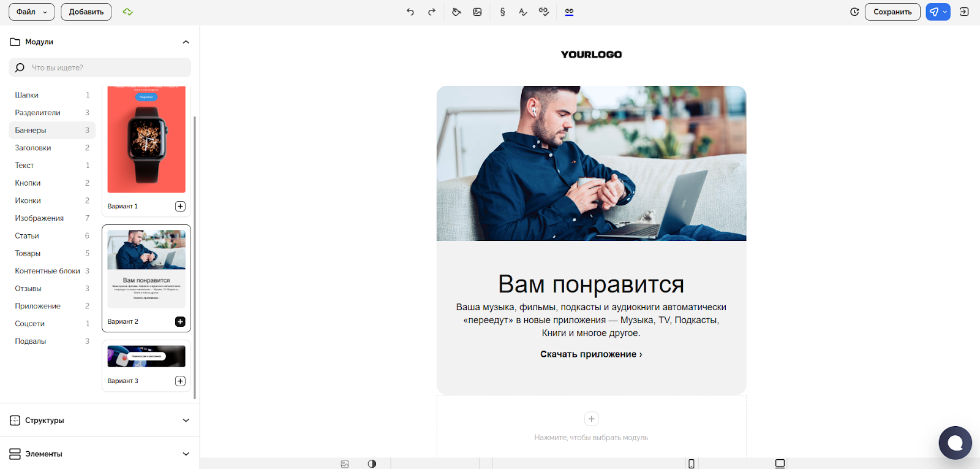Screen dimensions: 980x469
Task: Click the exit editor icon
Action: pyautogui.click(x=964, y=12)
